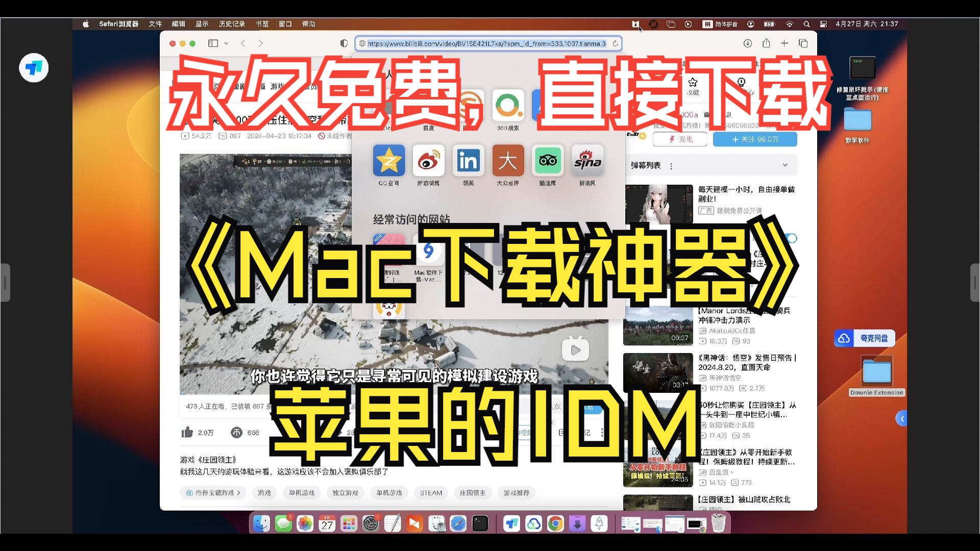980x551 pixels.
Task: Open the Safari share menu
Action: coord(766,43)
